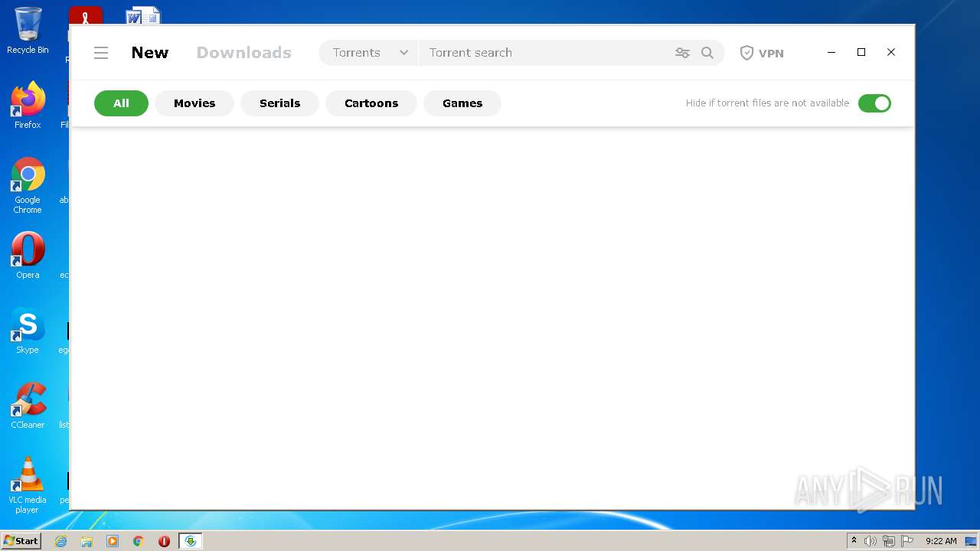The width and height of the screenshot is (980, 551).
Task: Click the magnifier search icon
Action: 707,53
